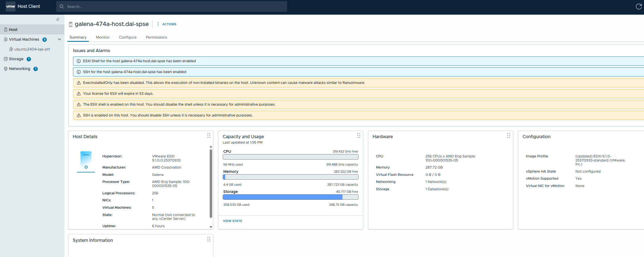The height and width of the screenshot is (257, 644).
Task: Click the three-dot Actions menu icon
Action: (158, 24)
